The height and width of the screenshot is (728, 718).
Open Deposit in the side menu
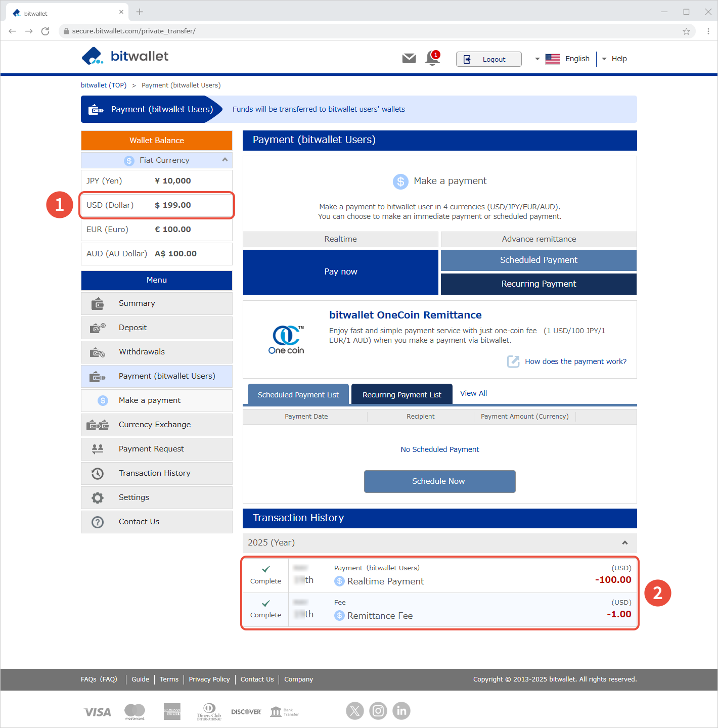coord(157,328)
